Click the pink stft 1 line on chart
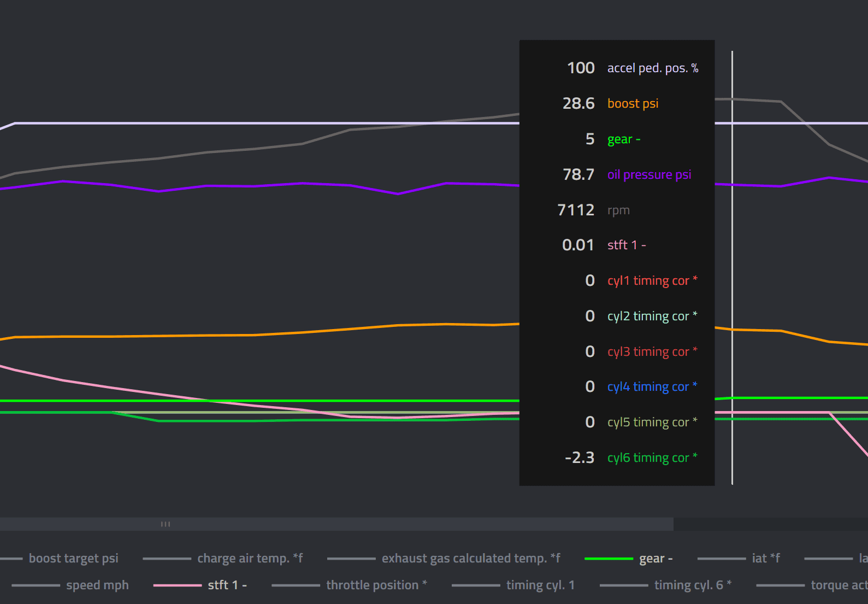 point(112,388)
